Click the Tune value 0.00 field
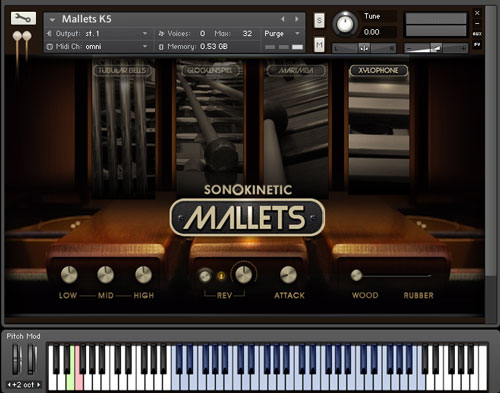This screenshot has width=500, height=393. point(372,32)
